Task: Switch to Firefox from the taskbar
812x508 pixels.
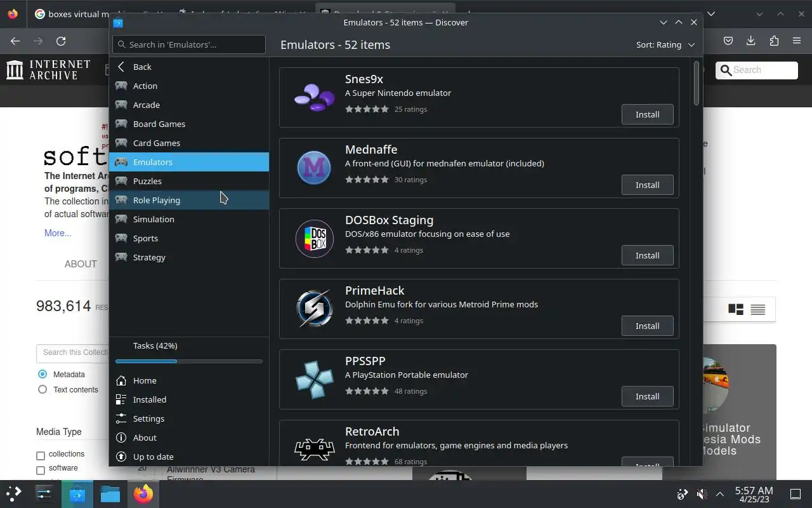Action: [x=143, y=493]
